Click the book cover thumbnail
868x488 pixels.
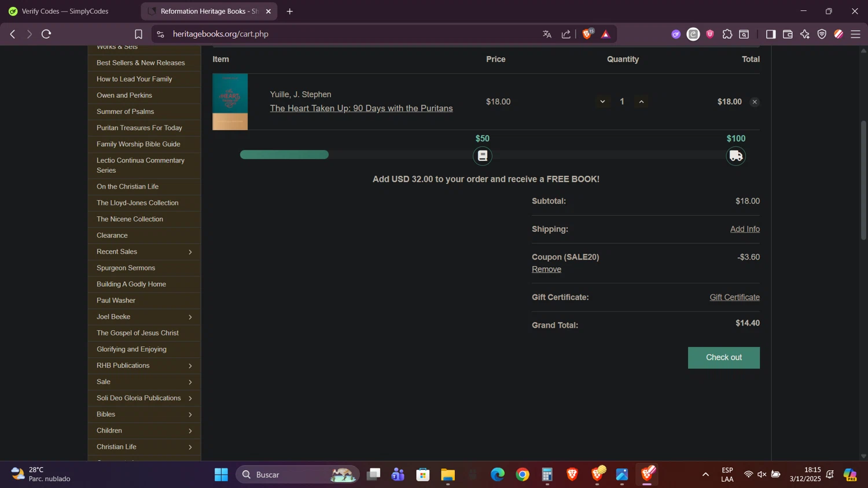click(x=230, y=102)
